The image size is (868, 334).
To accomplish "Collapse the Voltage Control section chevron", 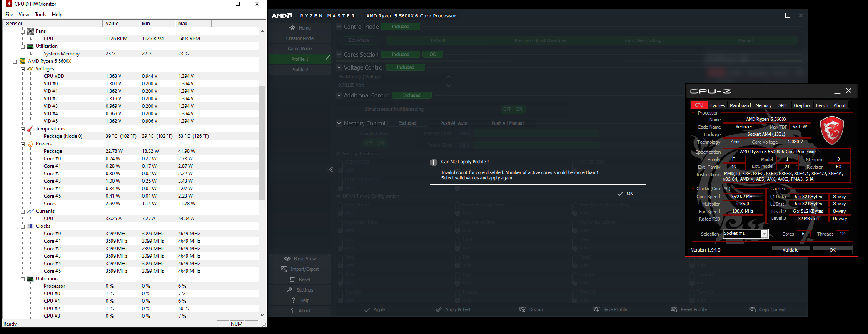I will coord(339,67).
